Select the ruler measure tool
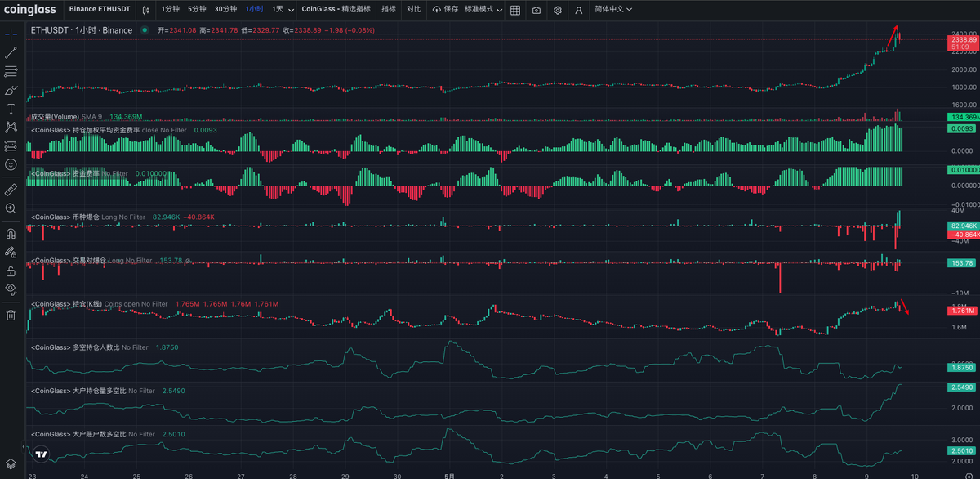Viewport: 980px width, 479px height. [11, 189]
